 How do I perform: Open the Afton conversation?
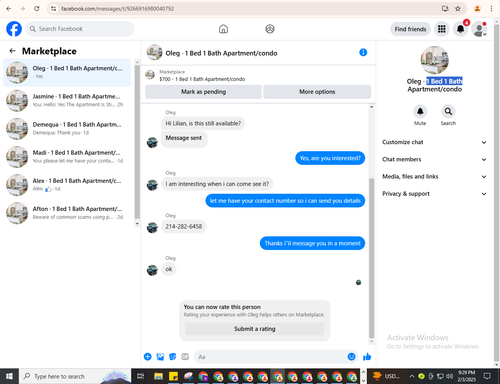pyautogui.click(x=67, y=213)
